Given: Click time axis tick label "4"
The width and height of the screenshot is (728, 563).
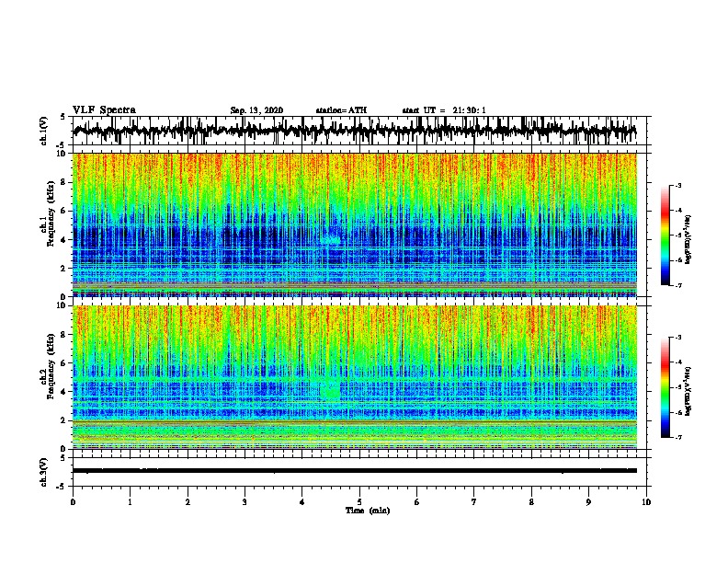Looking at the screenshot, I should tap(302, 502).
